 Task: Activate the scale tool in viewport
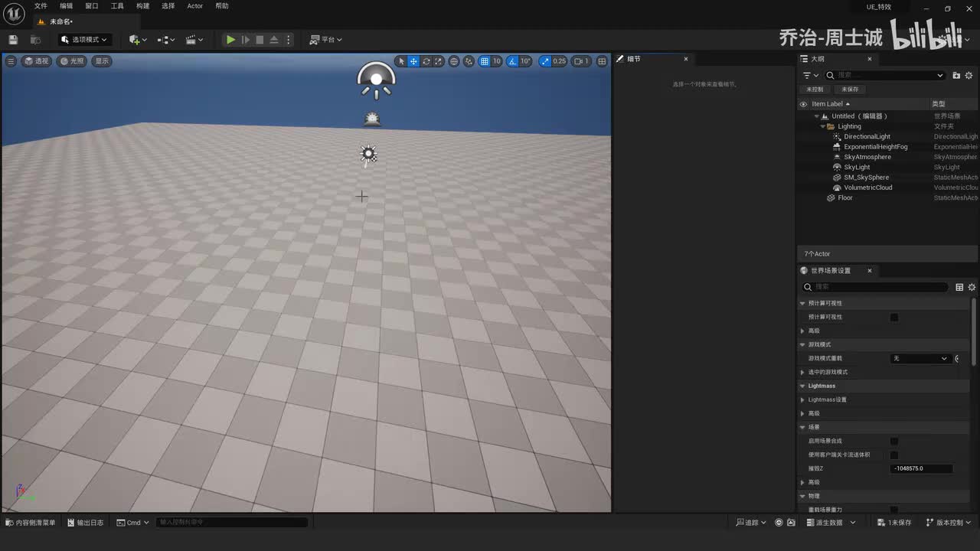(439, 61)
